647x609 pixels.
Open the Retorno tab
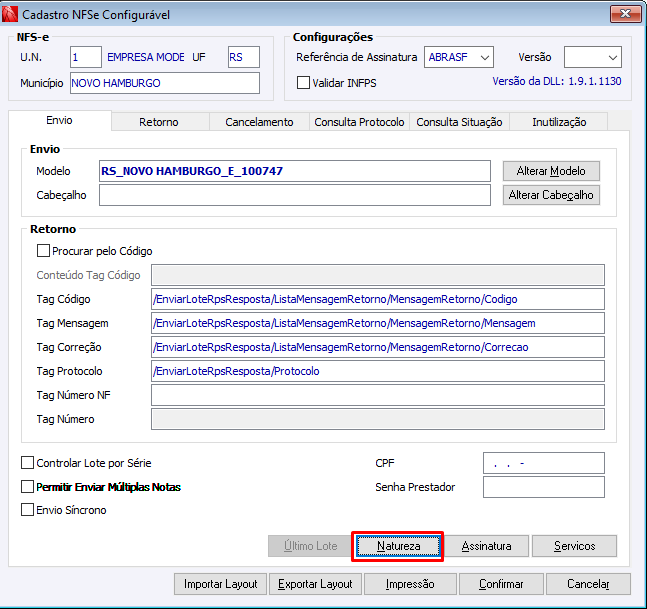159,122
